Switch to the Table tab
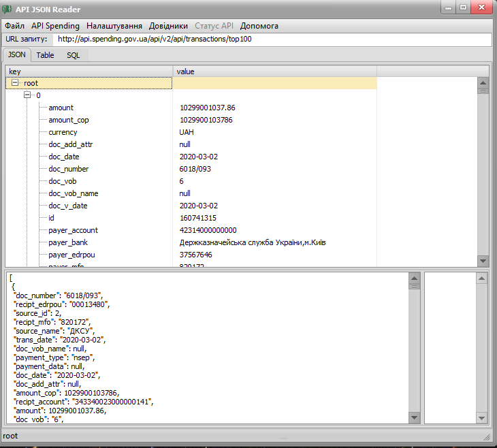This screenshot has height=448, width=497. point(46,55)
